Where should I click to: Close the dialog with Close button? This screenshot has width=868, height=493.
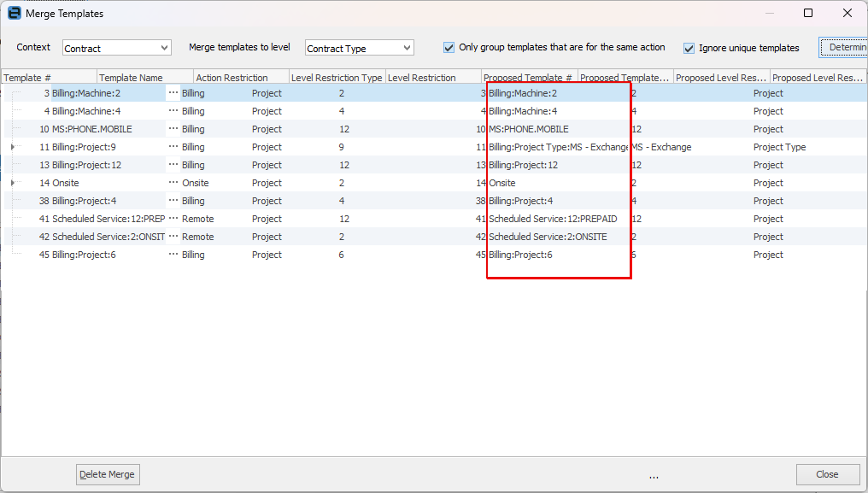(828, 475)
